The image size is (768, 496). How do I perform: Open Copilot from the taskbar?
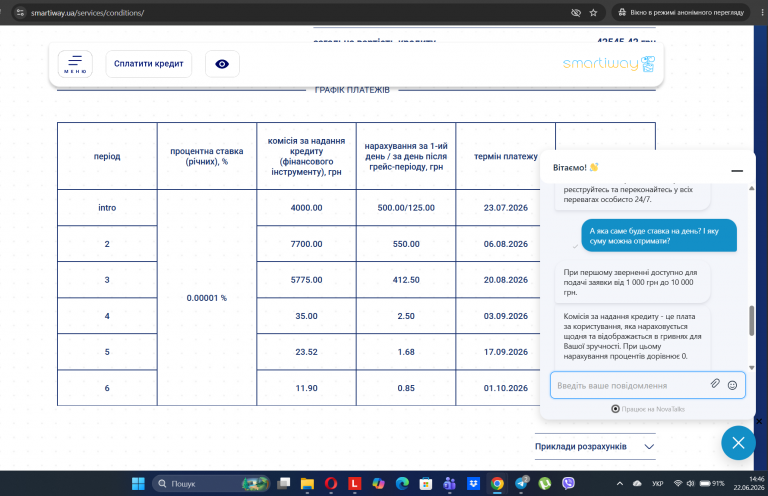pos(378,484)
